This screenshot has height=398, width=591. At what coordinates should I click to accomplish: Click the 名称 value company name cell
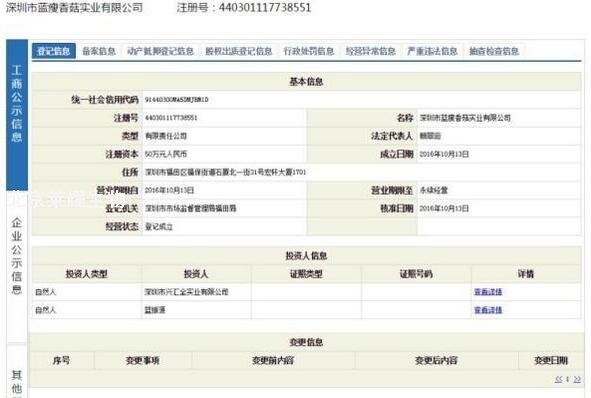499,118
